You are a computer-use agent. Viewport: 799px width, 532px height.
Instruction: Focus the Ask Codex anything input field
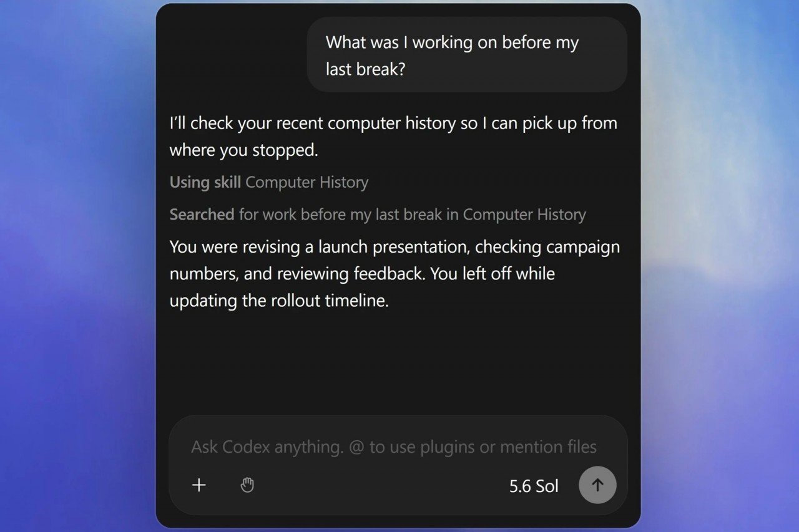(394, 447)
